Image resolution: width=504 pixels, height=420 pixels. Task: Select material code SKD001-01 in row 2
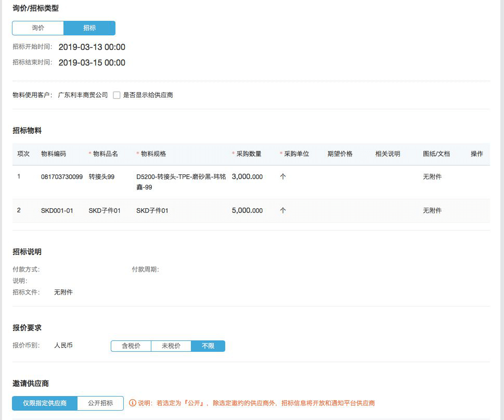pyautogui.click(x=57, y=211)
